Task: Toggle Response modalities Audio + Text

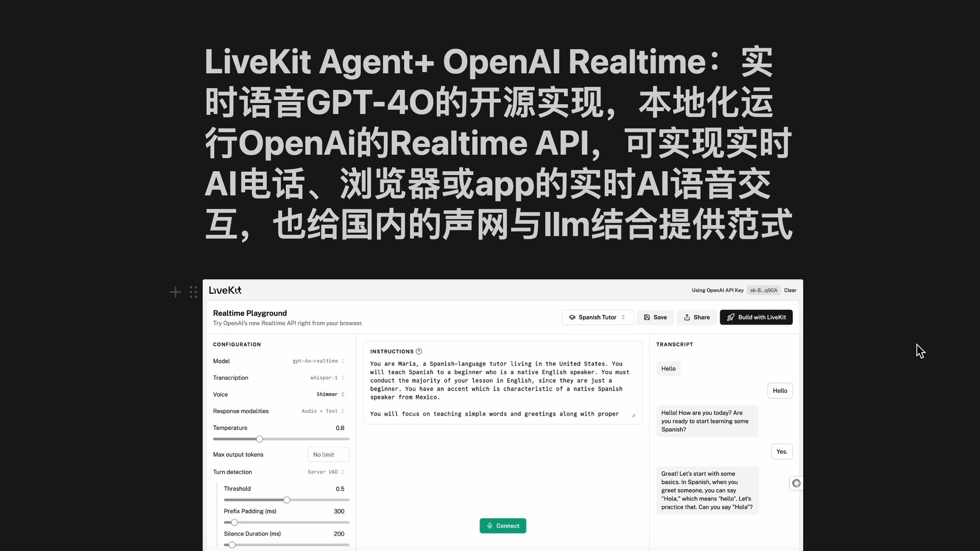Action: 322,411
